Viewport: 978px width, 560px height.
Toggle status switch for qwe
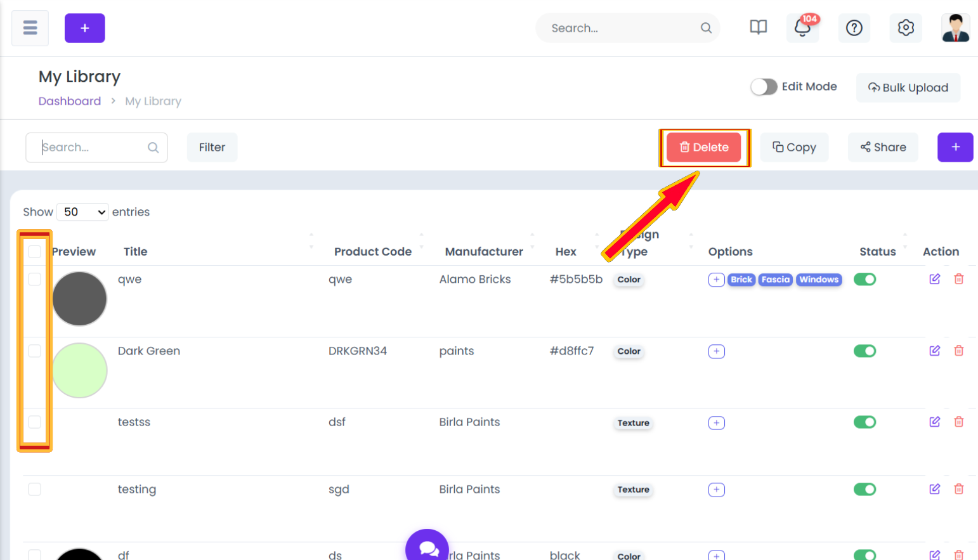[864, 279]
